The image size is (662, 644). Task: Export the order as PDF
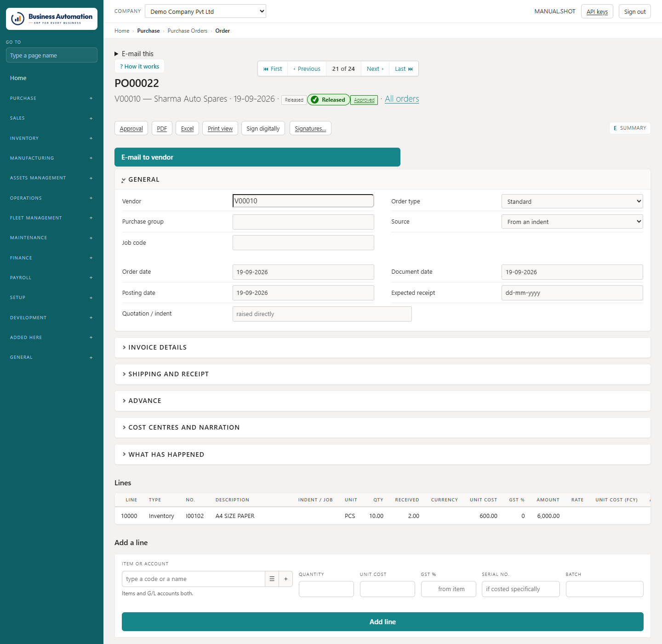point(162,128)
